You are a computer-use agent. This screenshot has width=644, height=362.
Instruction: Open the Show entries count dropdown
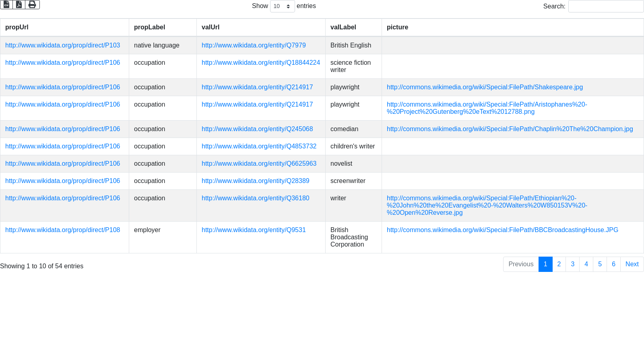point(282,6)
